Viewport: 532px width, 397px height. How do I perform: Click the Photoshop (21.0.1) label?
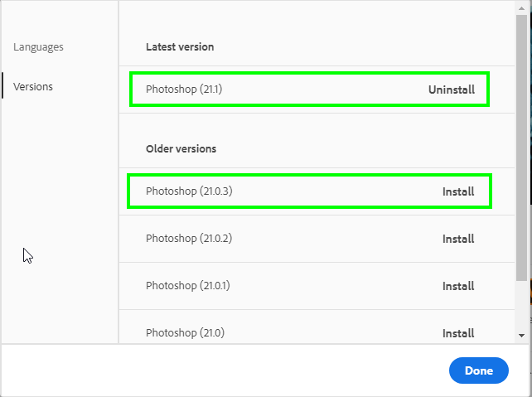click(x=188, y=286)
